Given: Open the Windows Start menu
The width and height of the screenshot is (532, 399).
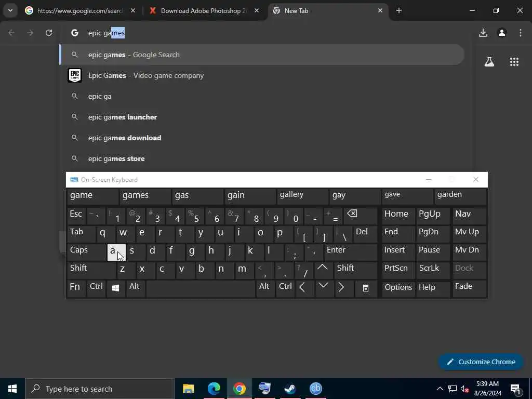Looking at the screenshot, I should [x=12, y=389].
